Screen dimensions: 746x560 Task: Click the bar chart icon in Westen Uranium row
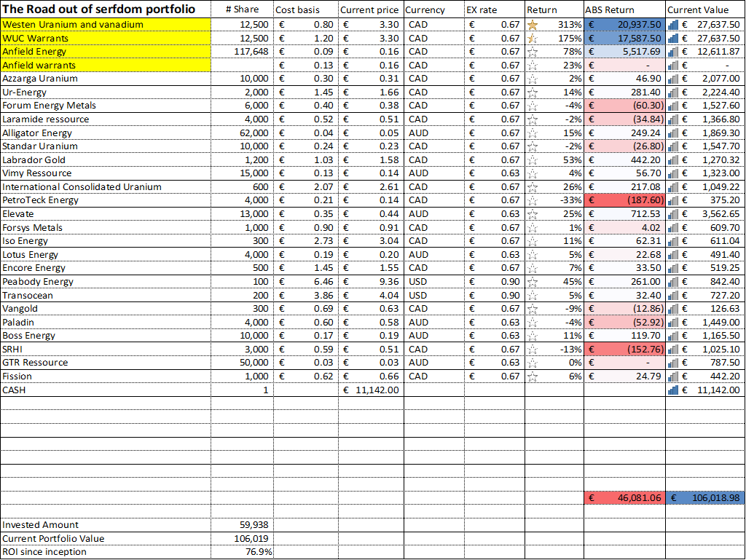[x=672, y=25]
